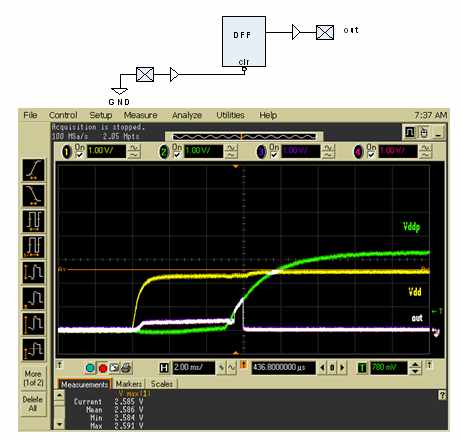Screen dimensions: 461x441
Task: Decrease trigger level with down arrow
Action: pyautogui.click(x=415, y=371)
